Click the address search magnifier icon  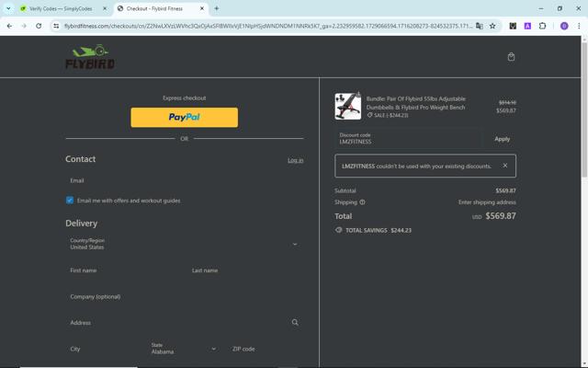point(295,323)
